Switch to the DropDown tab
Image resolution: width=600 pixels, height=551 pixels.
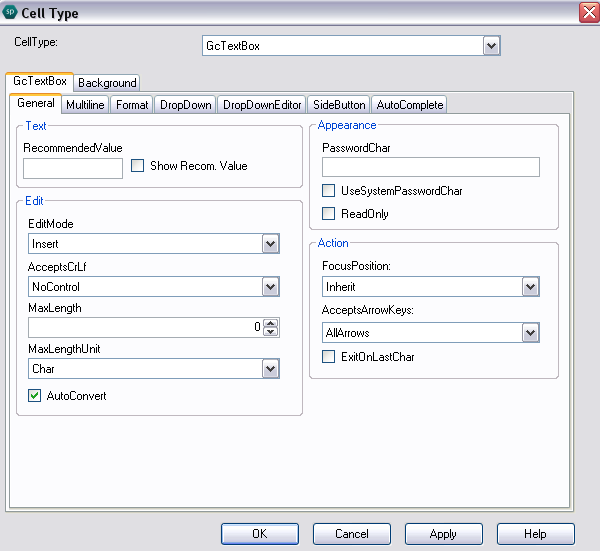tap(186, 105)
